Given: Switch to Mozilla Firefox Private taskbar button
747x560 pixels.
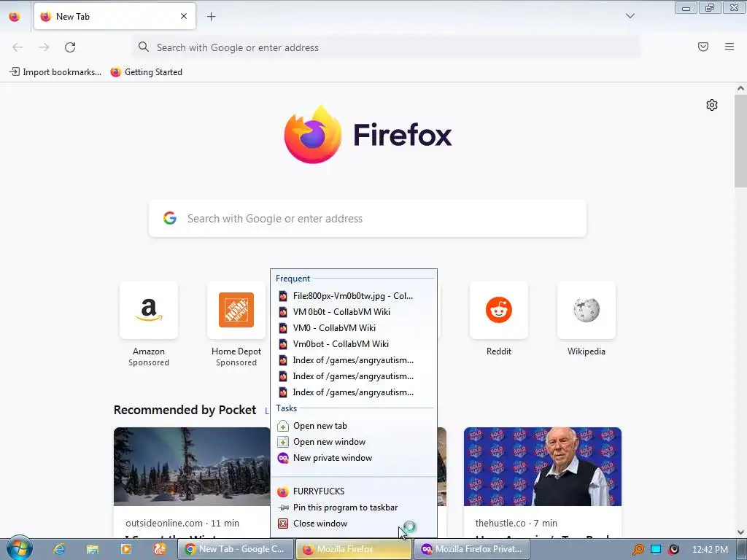Looking at the screenshot, I should pos(472,549).
